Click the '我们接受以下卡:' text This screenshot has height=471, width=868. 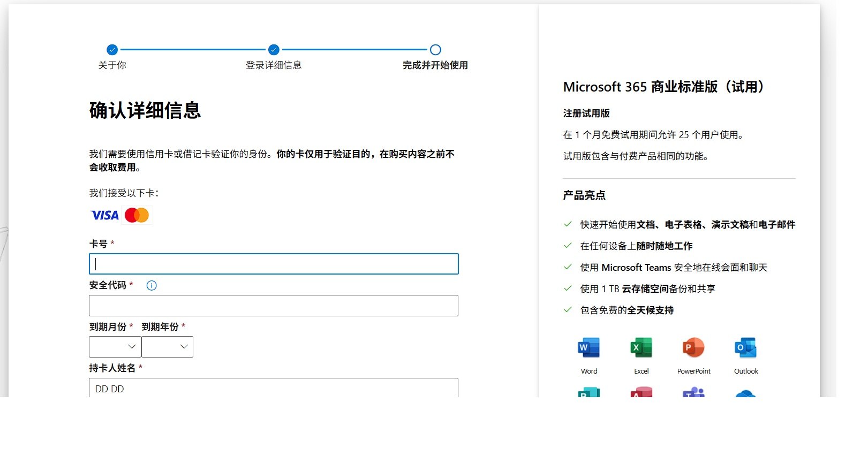(124, 193)
